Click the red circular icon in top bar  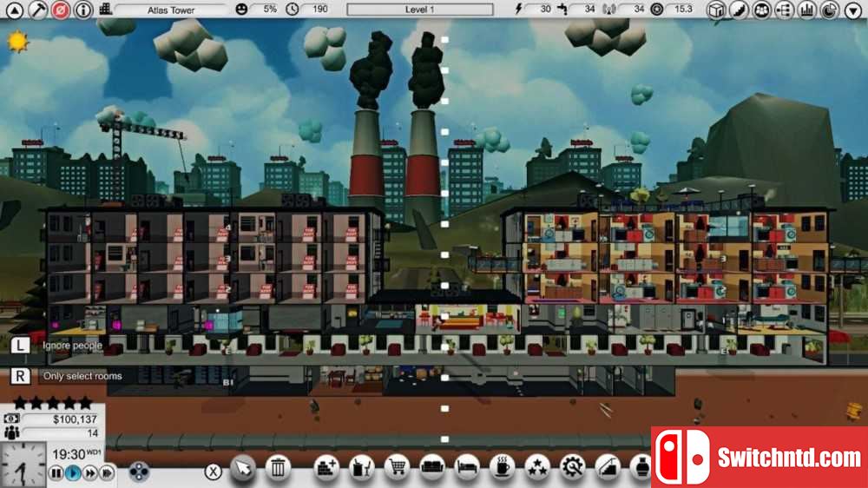tap(61, 10)
